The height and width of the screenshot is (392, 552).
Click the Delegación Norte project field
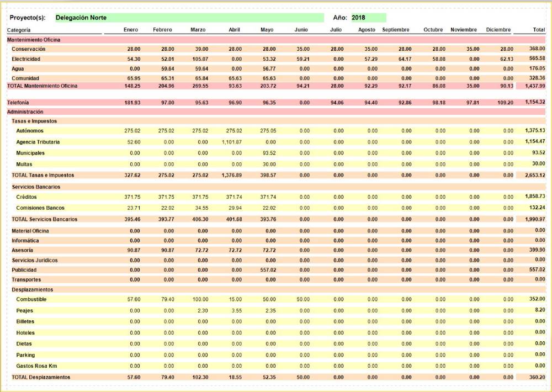tap(189, 18)
